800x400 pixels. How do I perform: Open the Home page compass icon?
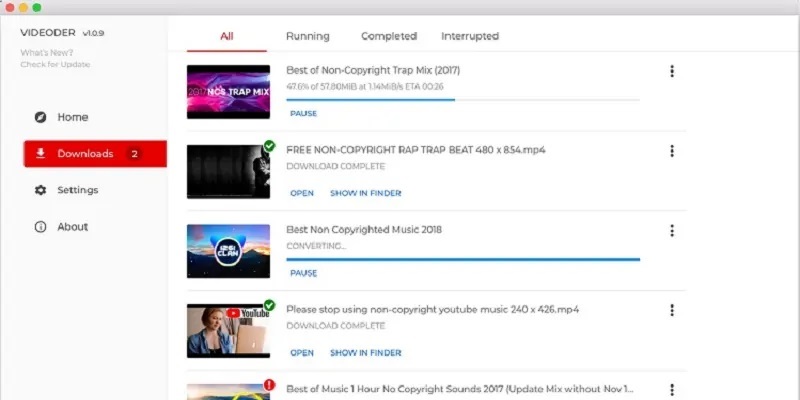[x=40, y=117]
